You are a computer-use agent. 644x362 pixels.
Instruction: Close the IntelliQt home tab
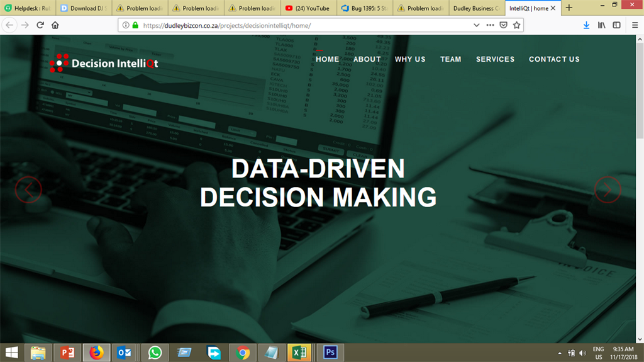553,8
